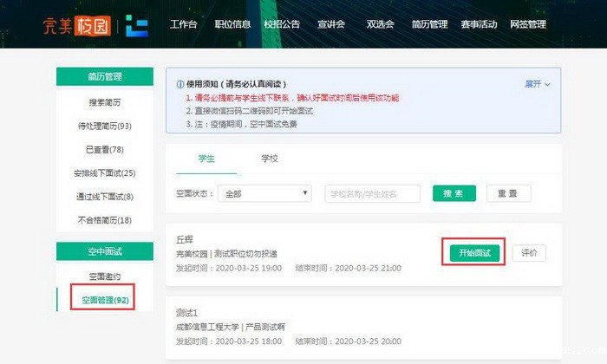The width and height of the screenshot is (607, 364).
Task: Open 待处理简历(93) in sidebar
Action: coord(103,126)
